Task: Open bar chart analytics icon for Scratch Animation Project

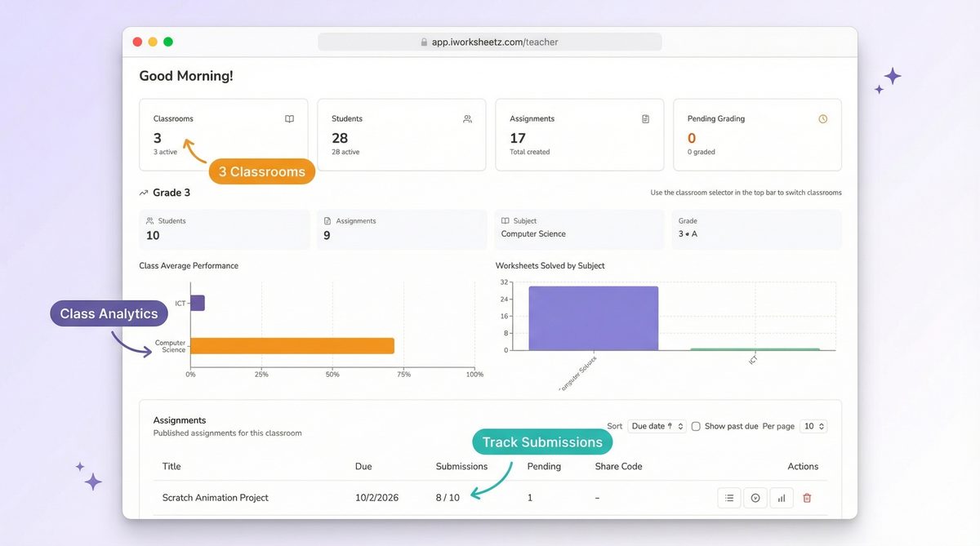Action: (x=782, y=498)
